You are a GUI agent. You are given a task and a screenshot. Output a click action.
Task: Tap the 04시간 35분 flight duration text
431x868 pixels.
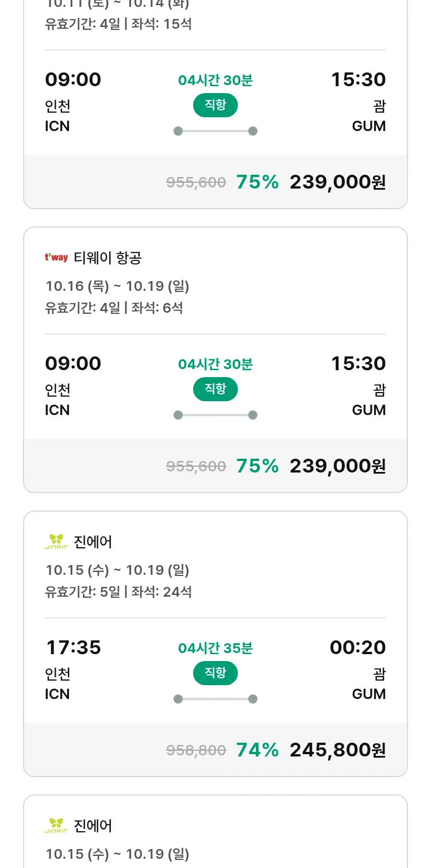click(x=215, y=648)
